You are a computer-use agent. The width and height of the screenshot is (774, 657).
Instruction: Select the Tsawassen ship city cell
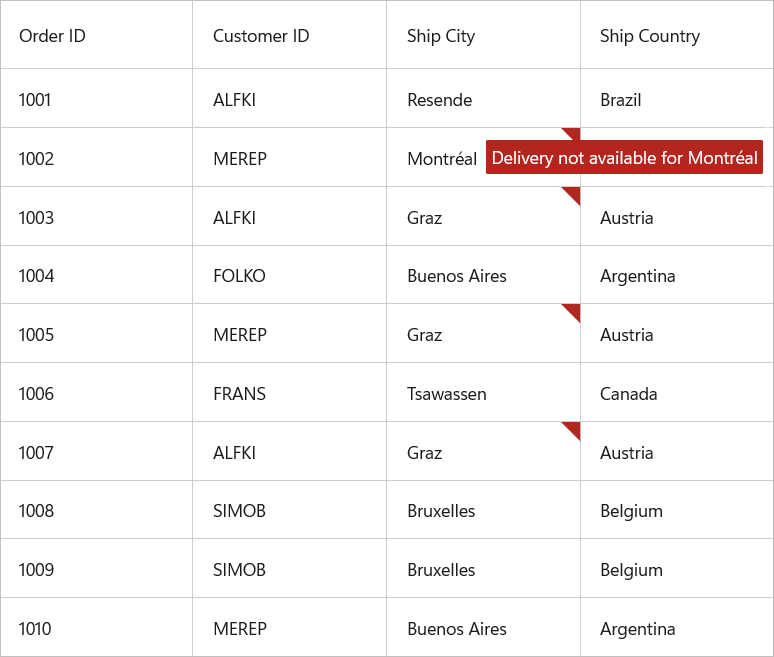tap(447, 394)
